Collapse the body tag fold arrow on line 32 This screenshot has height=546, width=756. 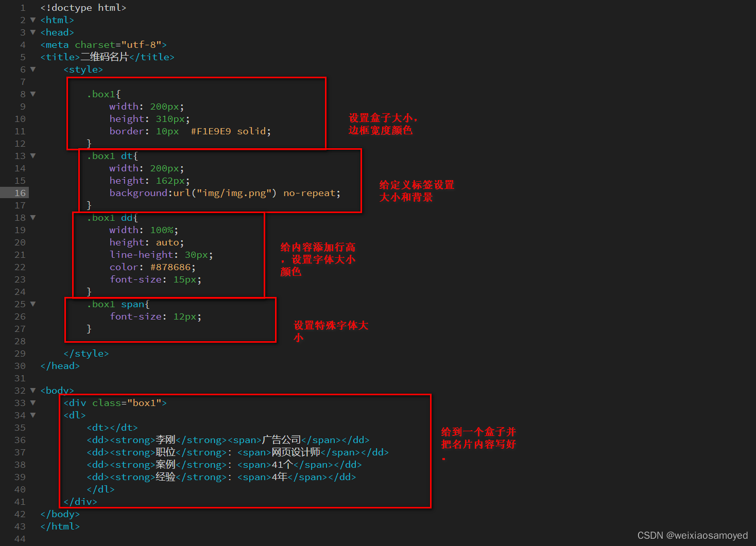[x=33, y=391]
